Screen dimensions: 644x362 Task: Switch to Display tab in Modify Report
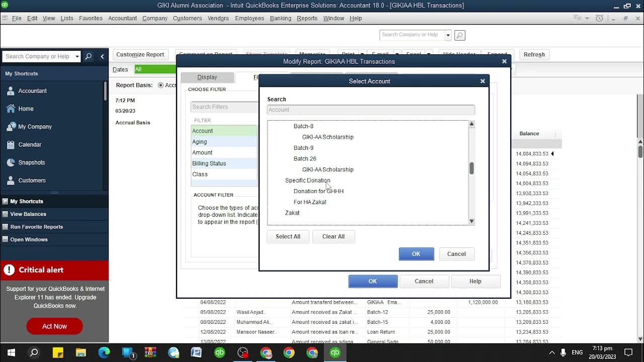click(x=207, y=77)
